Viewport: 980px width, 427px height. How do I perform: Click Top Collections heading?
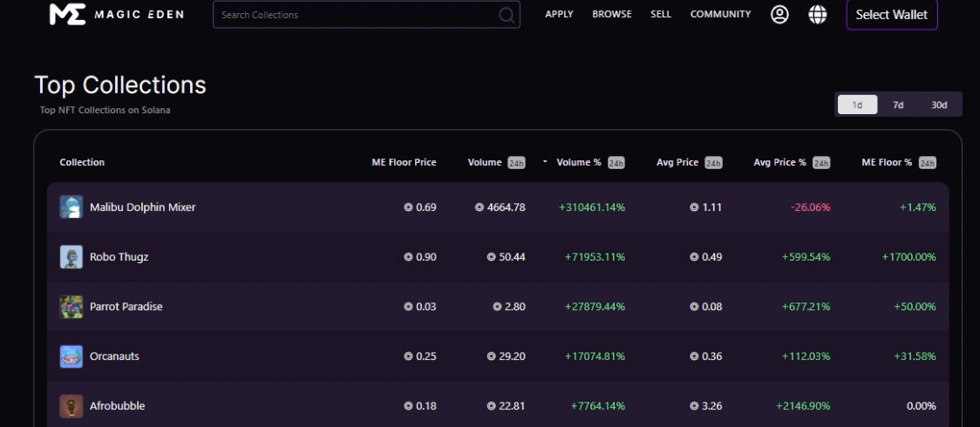click(x=120, y=85)
